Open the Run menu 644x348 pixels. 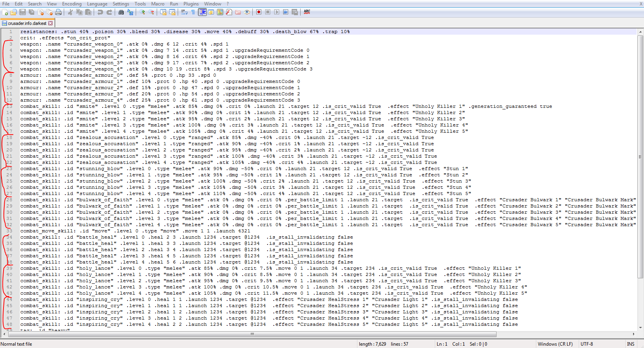point(174,4)
